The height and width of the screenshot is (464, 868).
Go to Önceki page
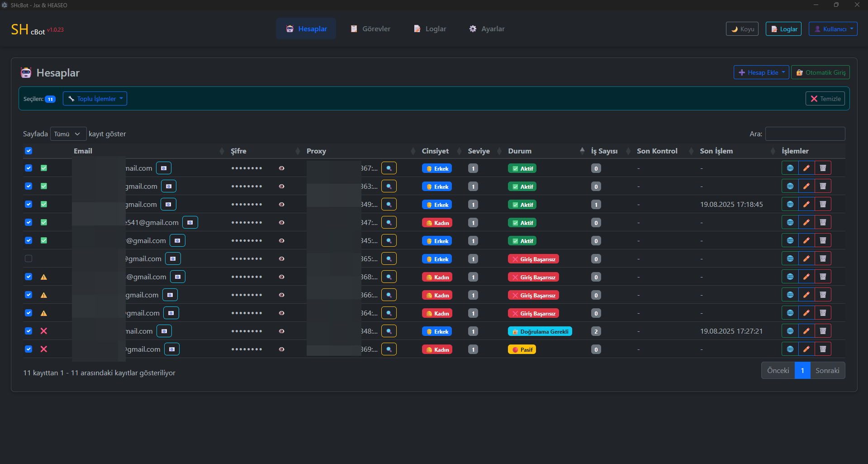pos(778,370)
